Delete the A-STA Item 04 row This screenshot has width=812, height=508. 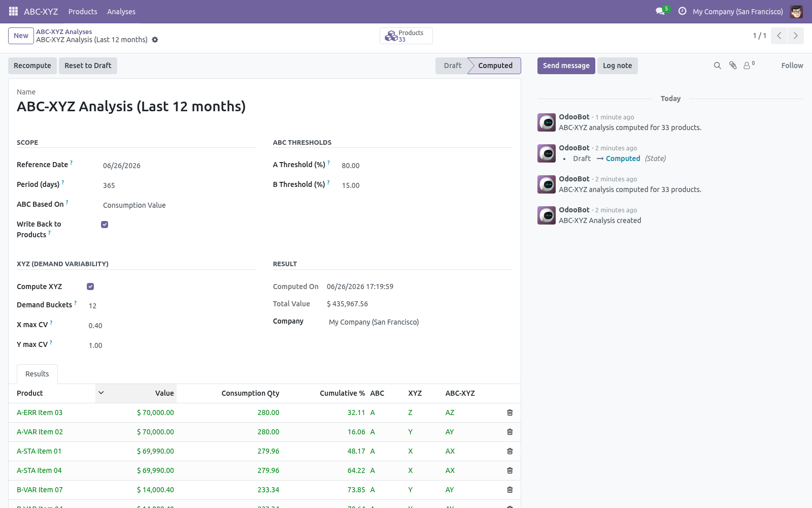click(x=510, y=470)
